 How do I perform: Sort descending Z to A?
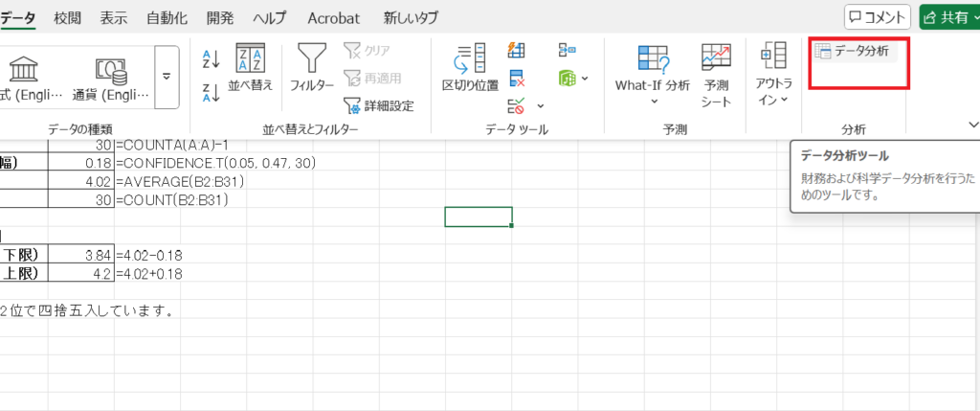[212, 93]
